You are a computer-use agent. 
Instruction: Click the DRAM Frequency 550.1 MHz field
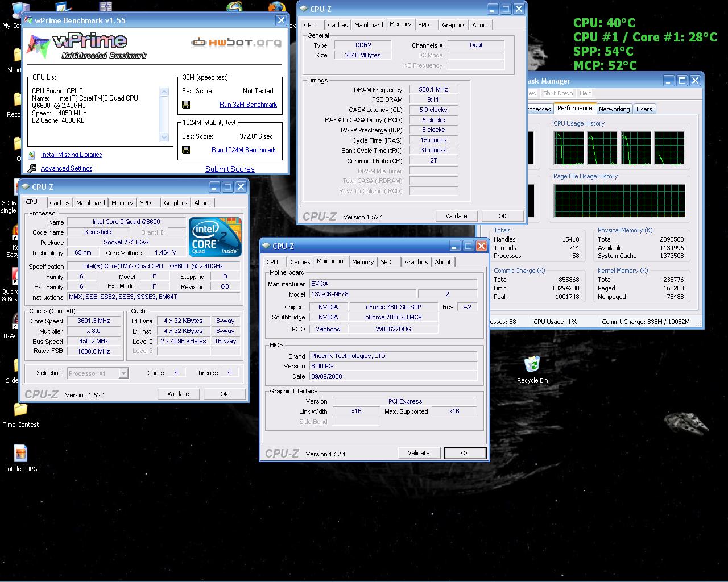[433, 90]
